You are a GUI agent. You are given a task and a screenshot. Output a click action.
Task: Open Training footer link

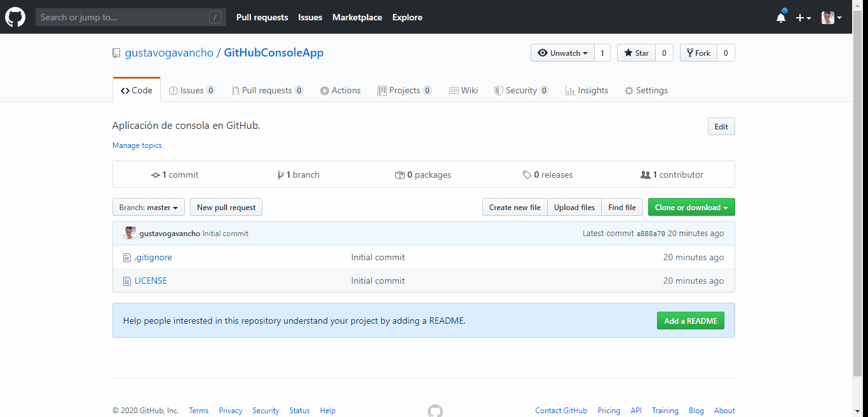pos(665,411)
